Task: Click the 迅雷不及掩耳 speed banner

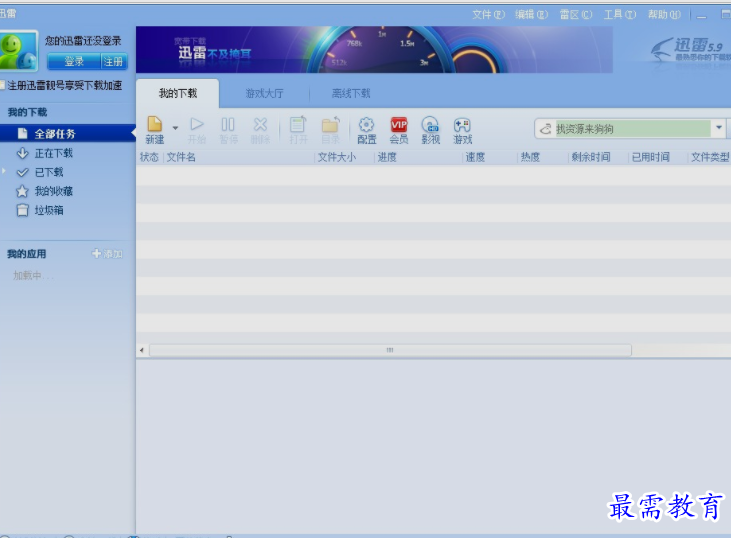Action: pos(374,49)
